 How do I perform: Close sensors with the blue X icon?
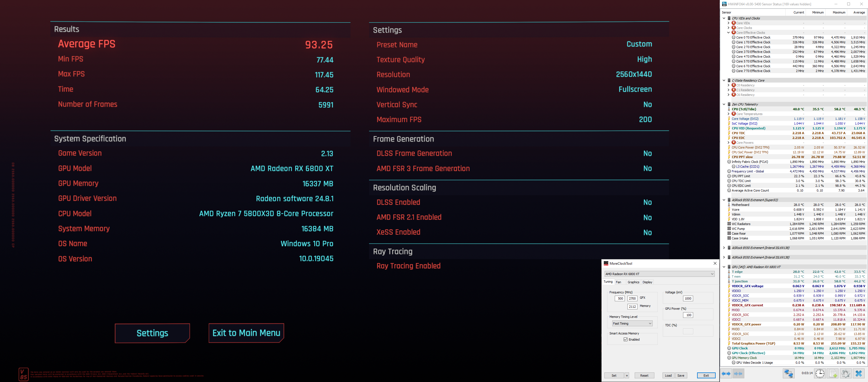[x=858, y=374]
